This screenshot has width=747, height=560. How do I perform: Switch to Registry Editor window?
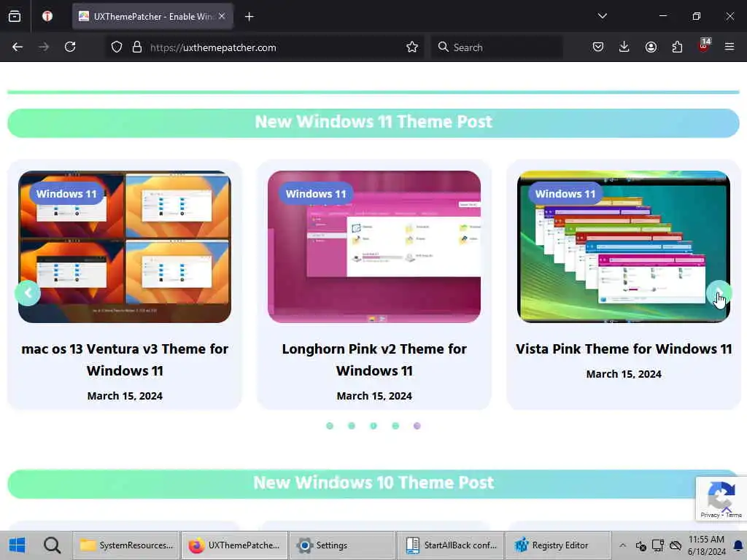pos(558,545)
